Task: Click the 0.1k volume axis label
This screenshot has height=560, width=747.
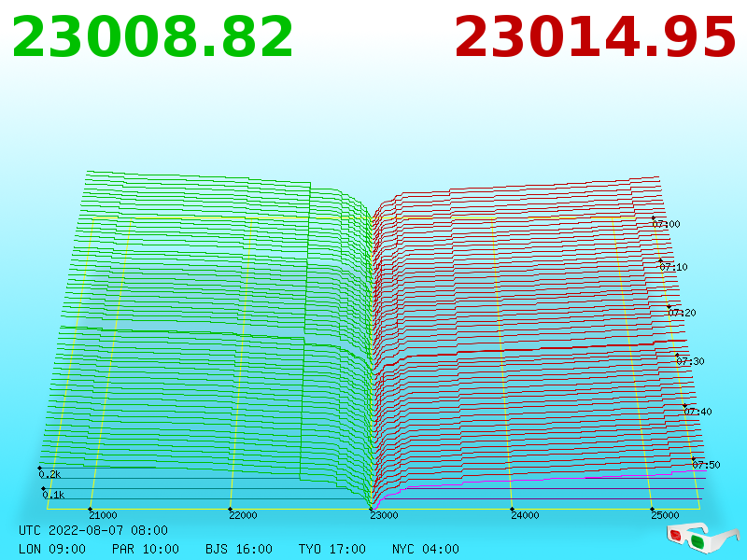Action: [53, 495]
